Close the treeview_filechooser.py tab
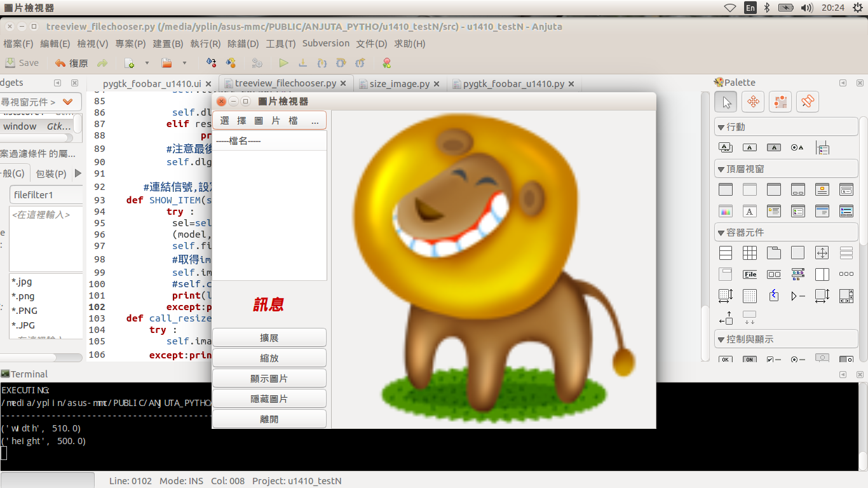The height and width of the screenshot is (488, 868). pyautogui.click(x=343, y=83)
